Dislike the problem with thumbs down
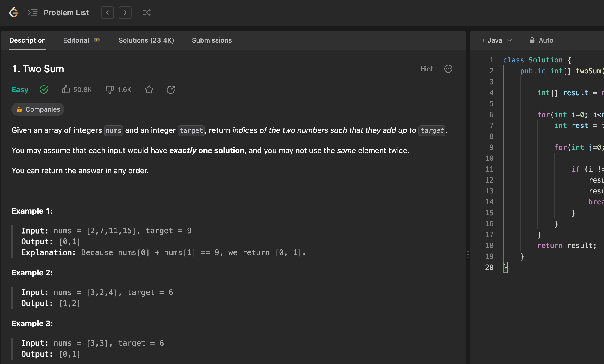Viewport: 604px width, 364px height. [110, 89]
